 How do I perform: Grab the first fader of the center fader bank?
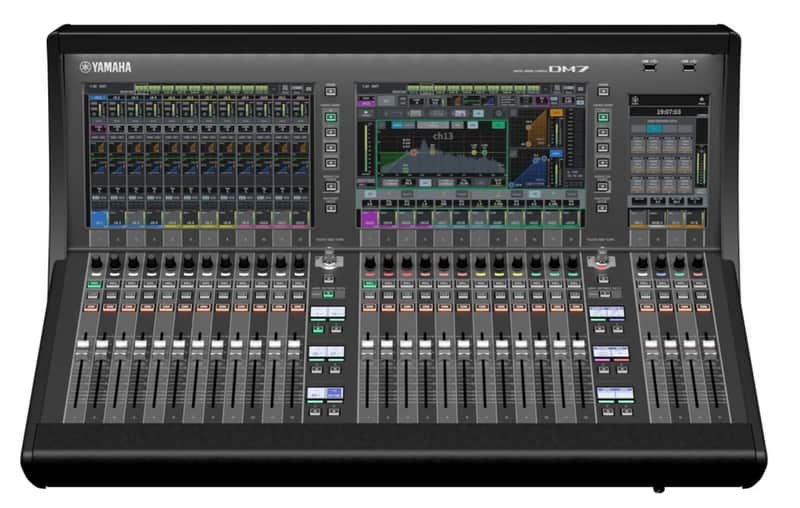coord(367,344)
